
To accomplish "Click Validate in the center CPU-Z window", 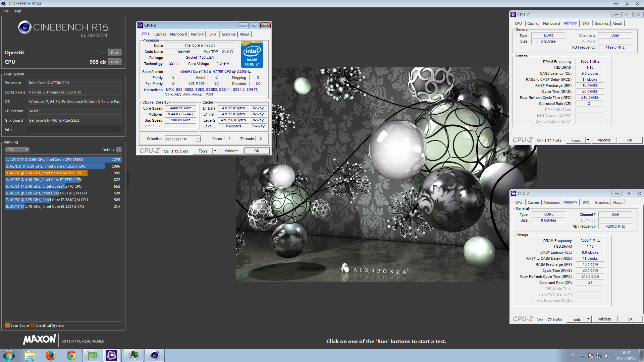I will [231, 151].
